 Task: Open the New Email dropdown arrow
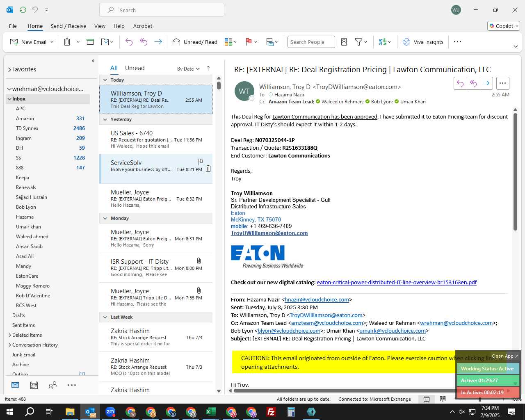(52, 42)
